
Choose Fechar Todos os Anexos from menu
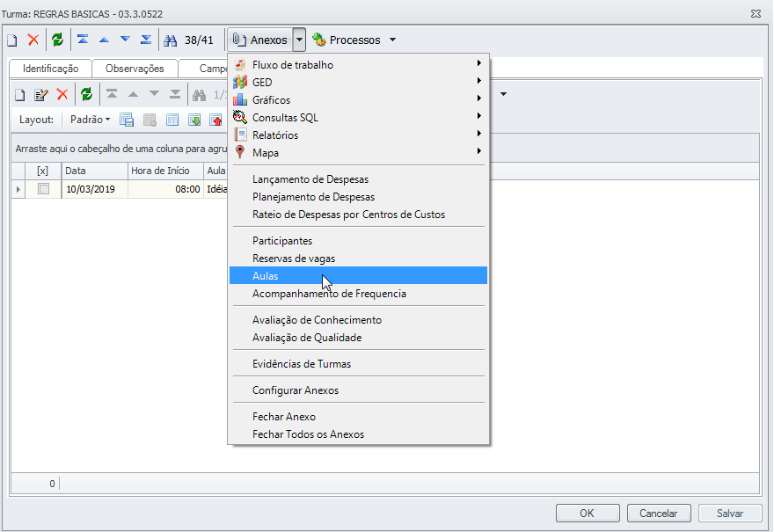[358, 434]
